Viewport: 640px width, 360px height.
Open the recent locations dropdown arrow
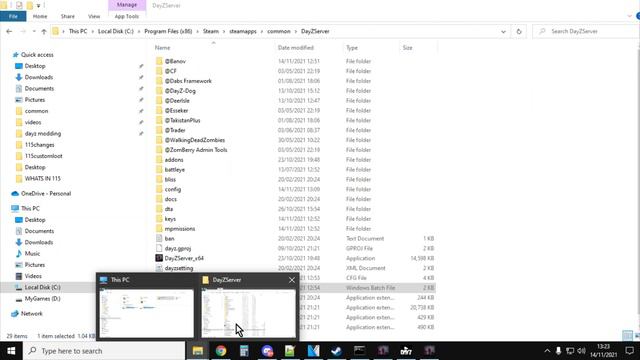click(34, 31)
